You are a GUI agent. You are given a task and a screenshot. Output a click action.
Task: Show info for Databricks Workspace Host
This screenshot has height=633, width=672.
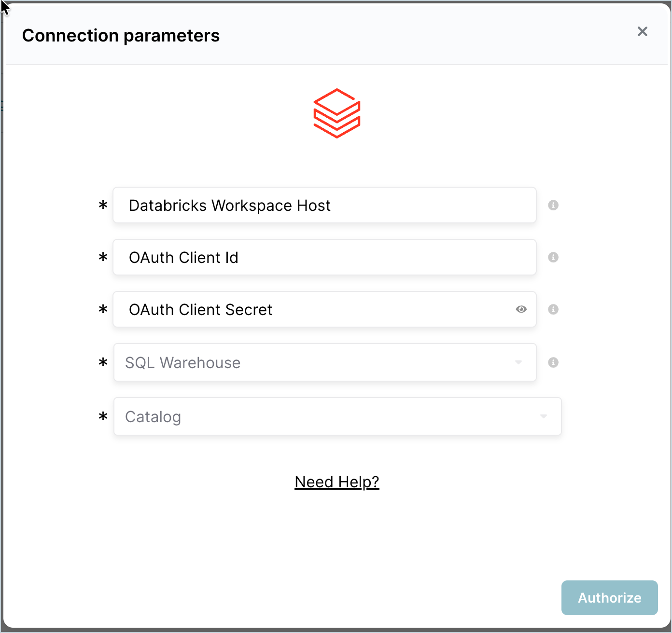(553, 205)
